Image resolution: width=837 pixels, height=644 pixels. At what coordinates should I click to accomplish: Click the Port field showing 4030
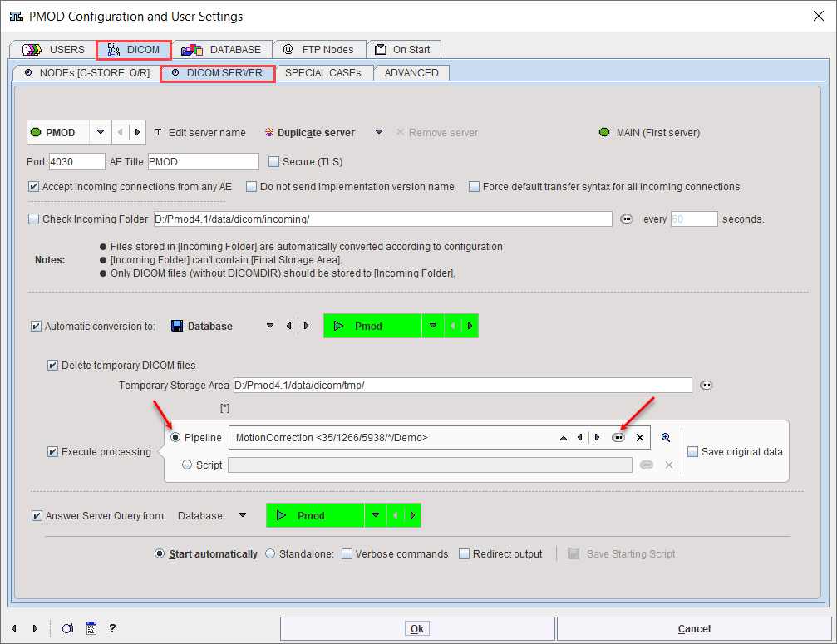click(x=76, y=162)
